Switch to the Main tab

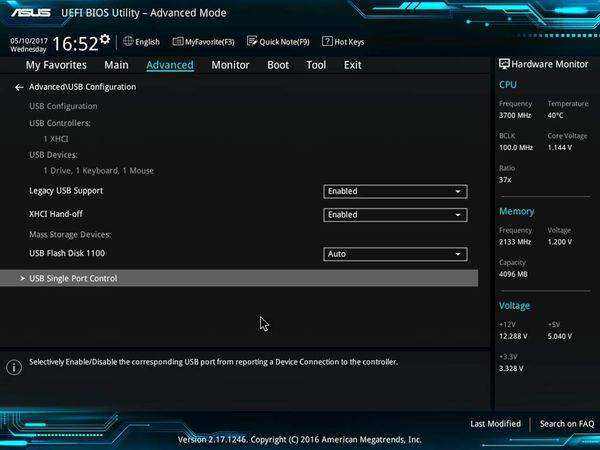coord(116,65)
